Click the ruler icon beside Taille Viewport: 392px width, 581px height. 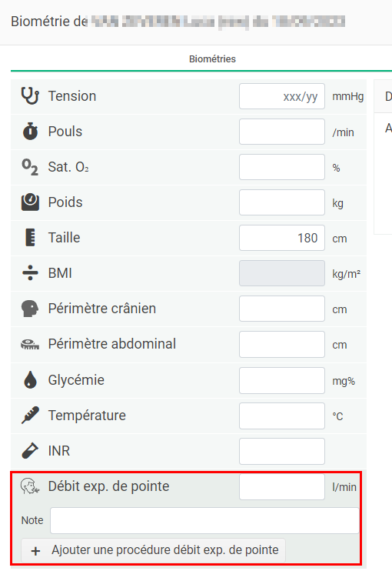30,238
